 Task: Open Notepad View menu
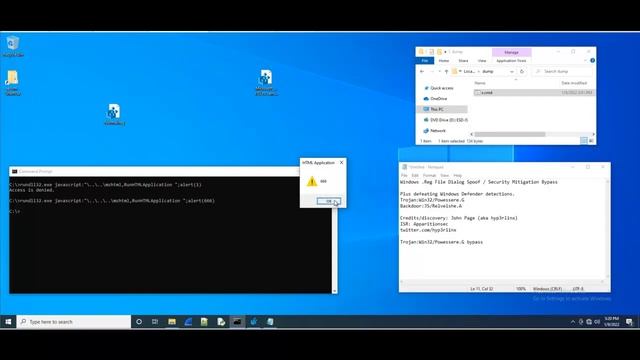(x=444, y=176)
